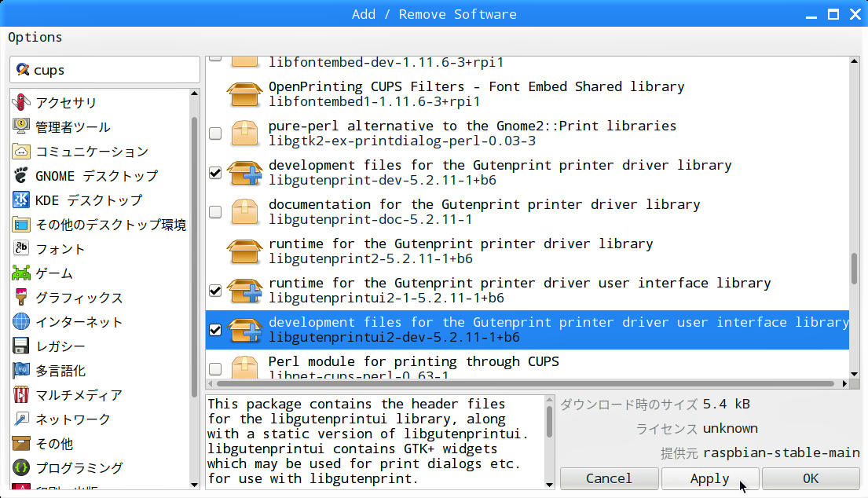Screen dimensions: 868x498
Task: Click package icon for libgutenprintui2-1
Action: coord(244,291)
